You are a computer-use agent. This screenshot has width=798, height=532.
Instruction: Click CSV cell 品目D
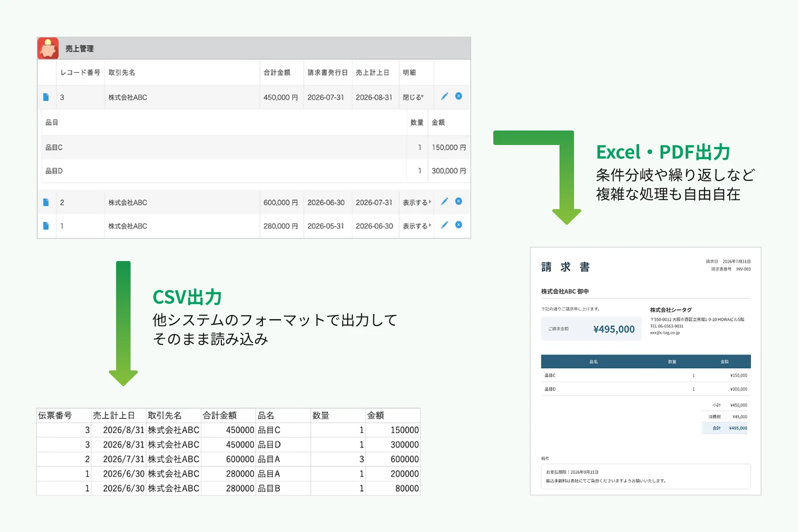point(283,445)
